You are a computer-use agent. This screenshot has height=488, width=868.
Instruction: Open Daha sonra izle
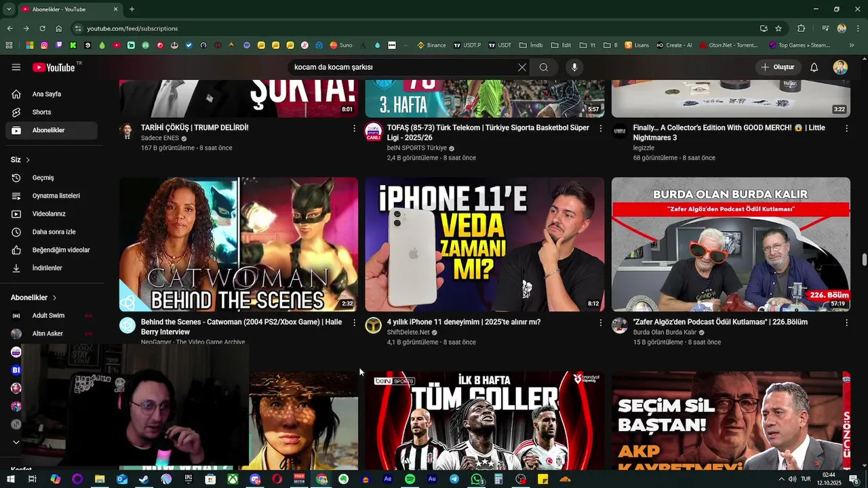tap(52, 232)
